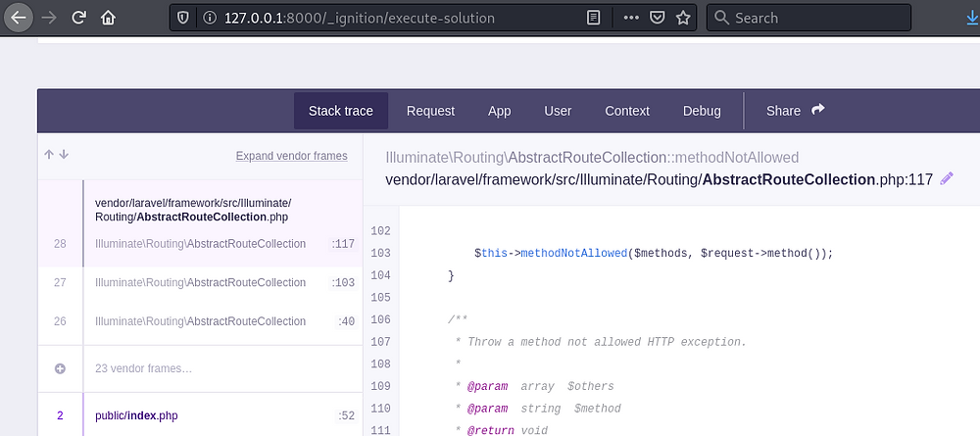The height and width of the screenshot is (436, 980).
Task: Open the App tab
Action: coord(500,111)
